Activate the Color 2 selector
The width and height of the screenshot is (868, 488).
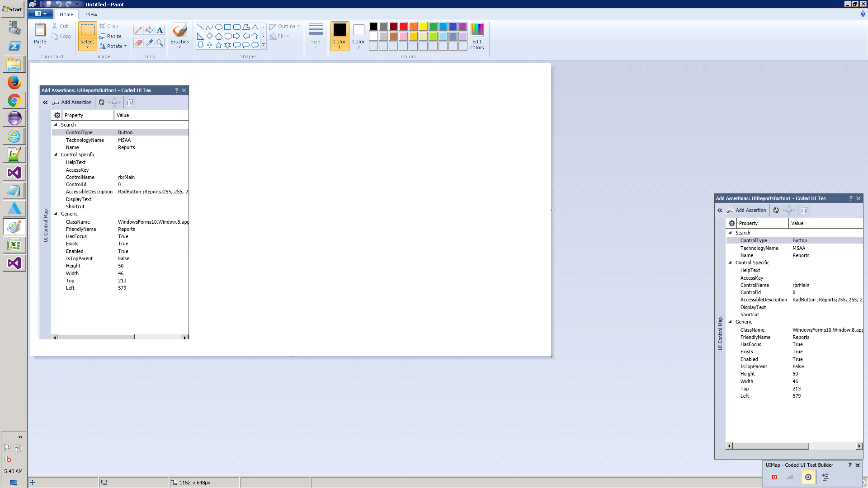(359, 36)
